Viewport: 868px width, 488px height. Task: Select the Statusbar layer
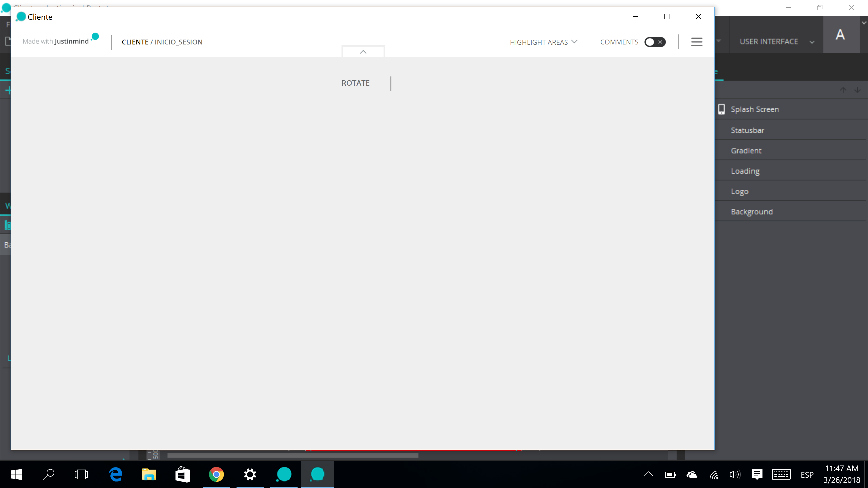[747, 130]
